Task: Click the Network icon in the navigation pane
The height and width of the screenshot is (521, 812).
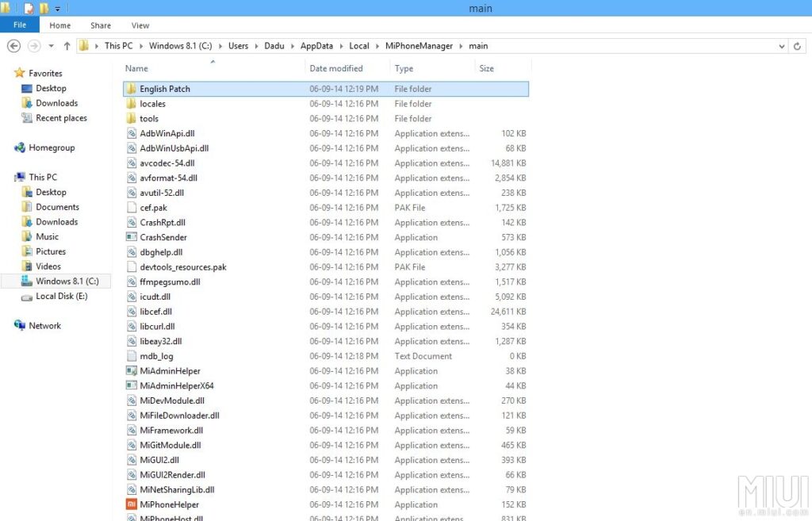Action: (20, 326)
